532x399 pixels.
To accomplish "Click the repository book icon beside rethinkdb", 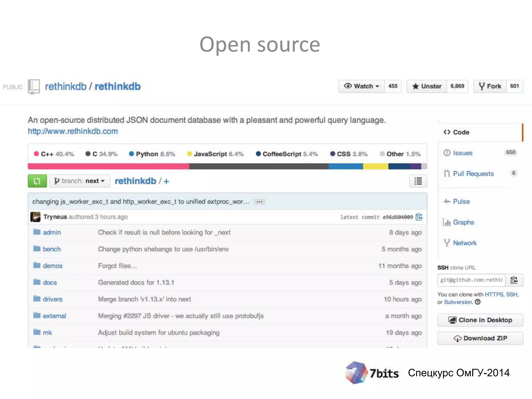I will pyautogui.click(x=34, y=87).
